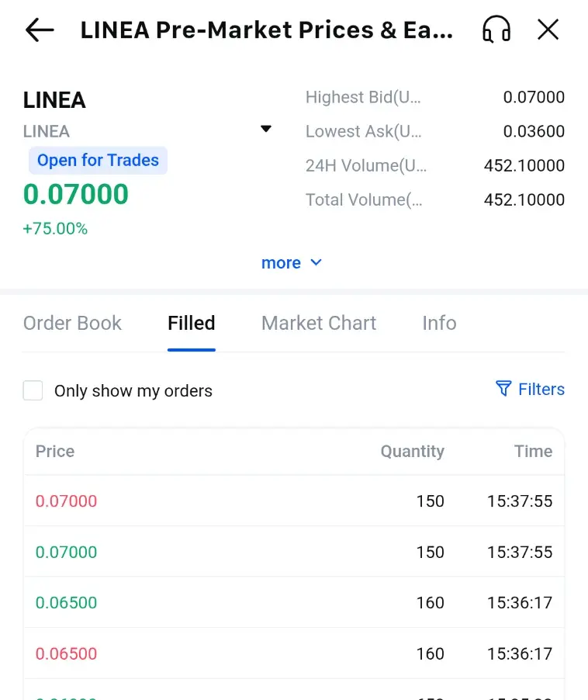The image size is (588, 700).
Task: Click the Open for Trades badge
Action: (x=99, y=161)
